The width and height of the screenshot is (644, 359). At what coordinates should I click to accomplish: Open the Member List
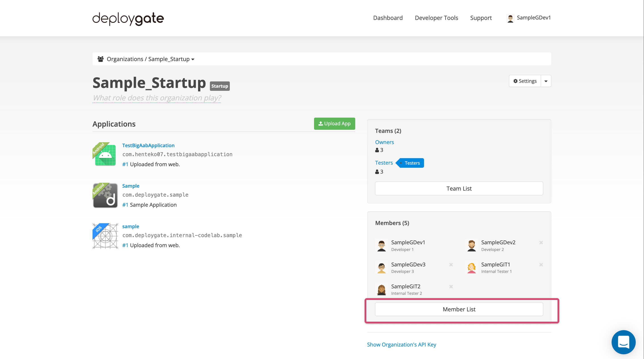(459, 309)
